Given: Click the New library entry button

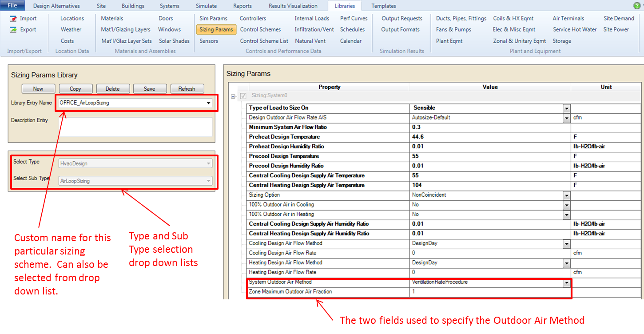Looking at the screenshot, I should click(38, 89).
